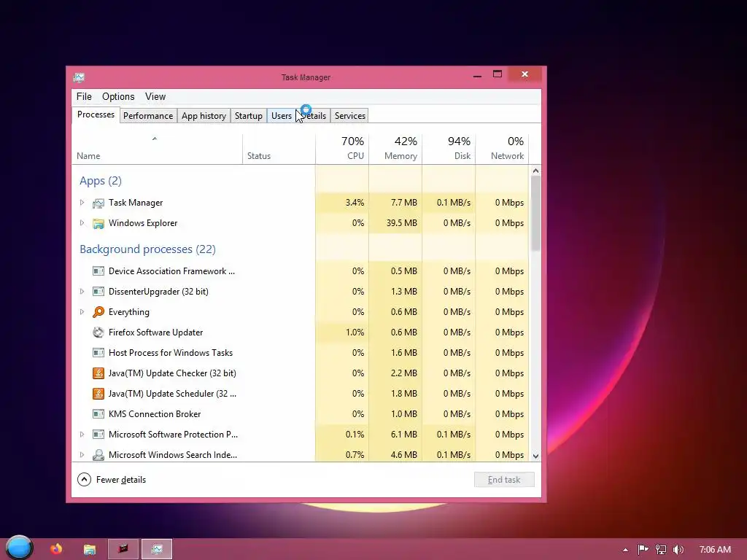Image resolution: width=747 pixels, height=560 pixels.
Task: Sort by the Status column header
Action: pos(279,149)
